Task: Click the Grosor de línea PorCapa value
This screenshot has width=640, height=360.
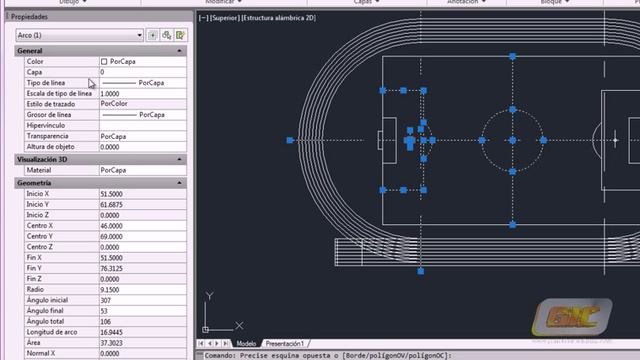Action: coord(142,115)
